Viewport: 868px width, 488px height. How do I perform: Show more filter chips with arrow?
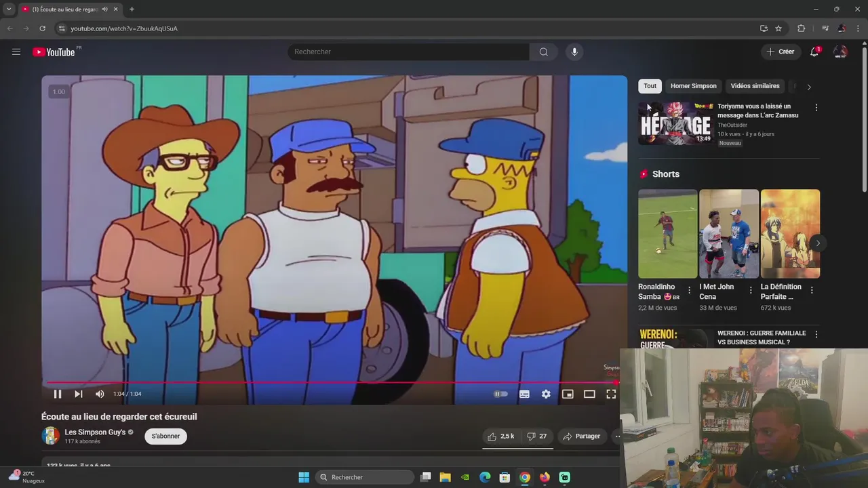pyautogui.click(x=808, y=87)
